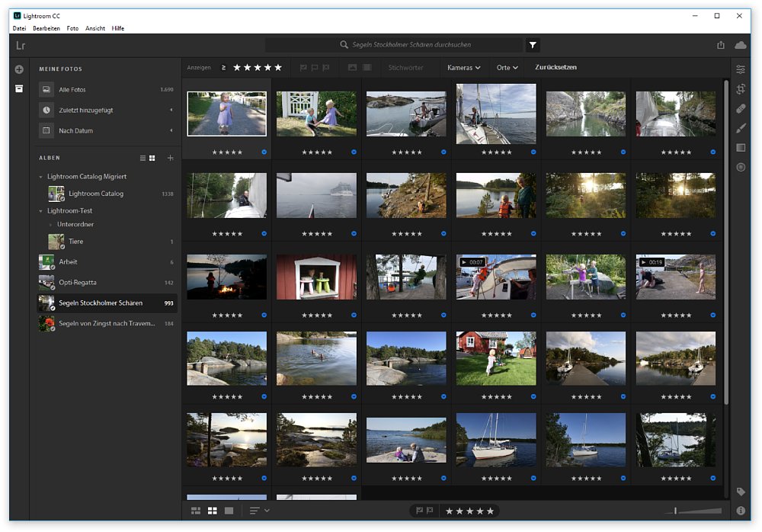Open the Arbeit album
Screen dimensions: 762x532
pos(107,261)
